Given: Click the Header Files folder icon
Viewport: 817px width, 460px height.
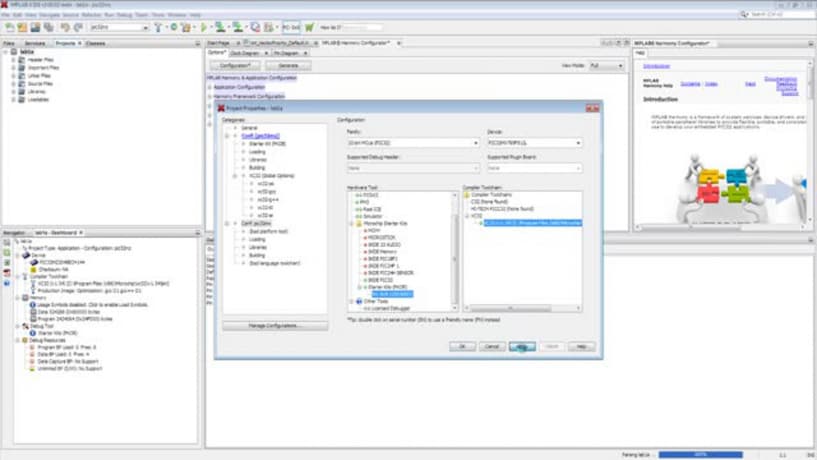Looking at the screenshot, I should coord(22,59).
